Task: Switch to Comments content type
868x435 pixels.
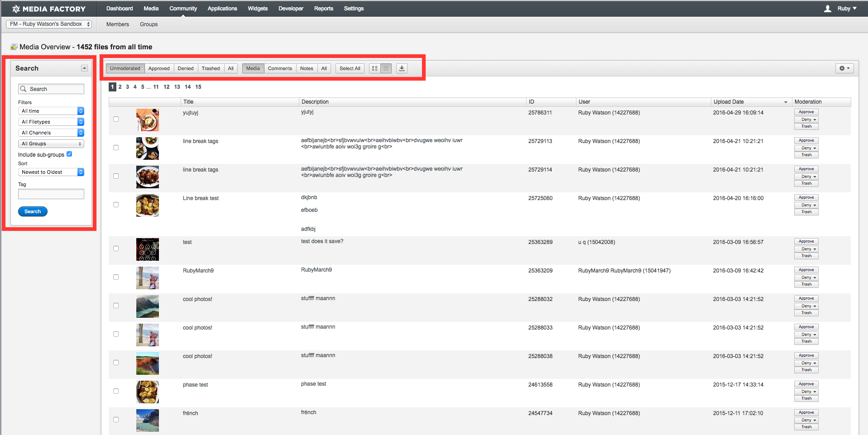Action: 280,68
